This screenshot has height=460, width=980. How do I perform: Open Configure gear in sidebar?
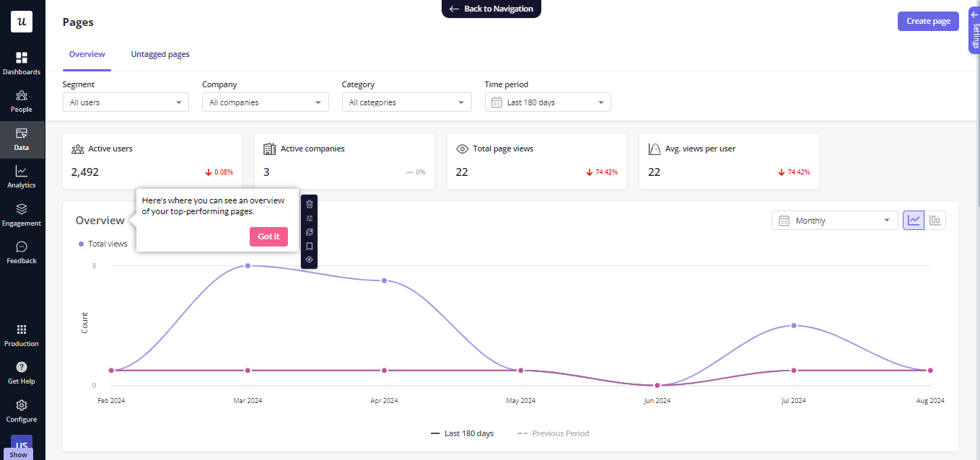22,410
